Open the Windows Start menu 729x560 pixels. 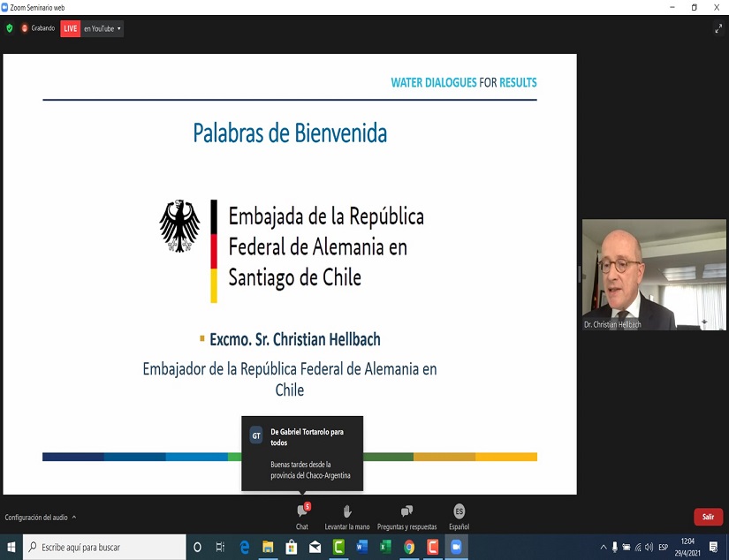point(11,547)
